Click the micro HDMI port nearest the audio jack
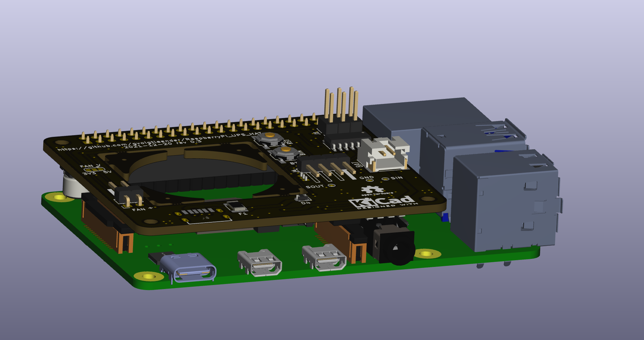Image resolution: width=644 pixels, height=340 pixels. click(x=324, y=258)
